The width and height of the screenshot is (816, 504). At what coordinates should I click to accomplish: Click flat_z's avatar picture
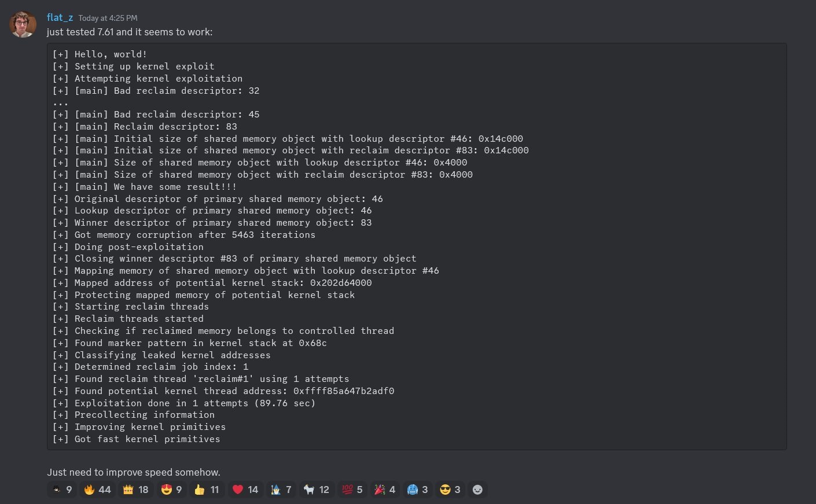coord(23,24)
